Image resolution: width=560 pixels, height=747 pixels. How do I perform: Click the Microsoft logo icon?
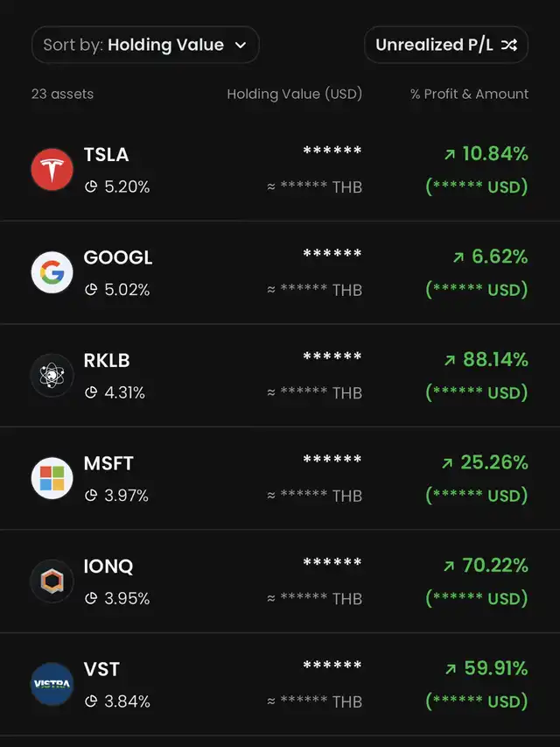click(52, 478)
